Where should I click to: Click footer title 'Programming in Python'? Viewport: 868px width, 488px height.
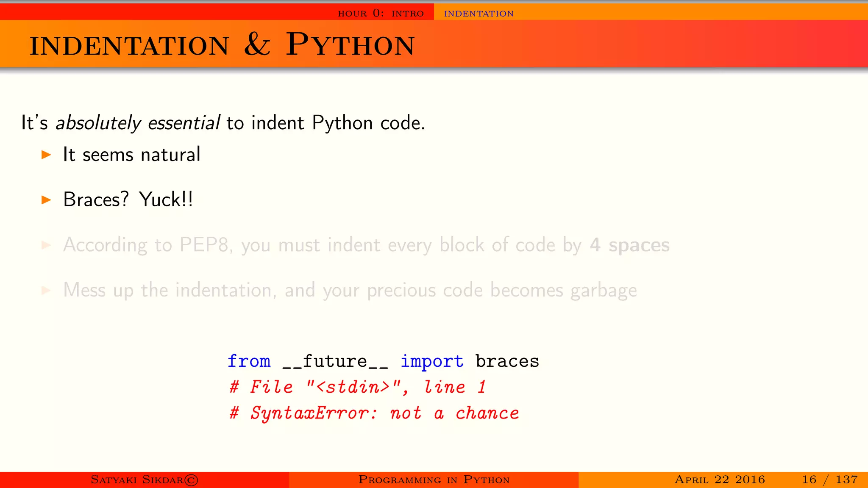tap(434, 480)
